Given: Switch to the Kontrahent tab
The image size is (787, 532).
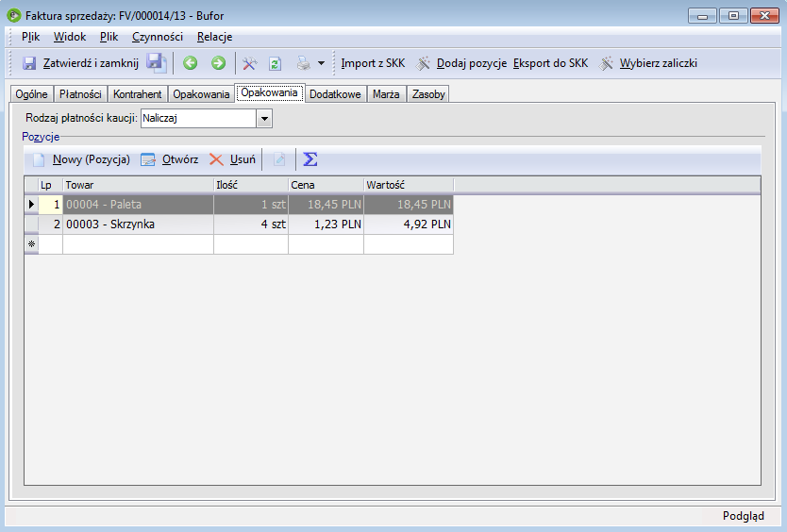Looking at the screenshot, I should tap(137, 94).
